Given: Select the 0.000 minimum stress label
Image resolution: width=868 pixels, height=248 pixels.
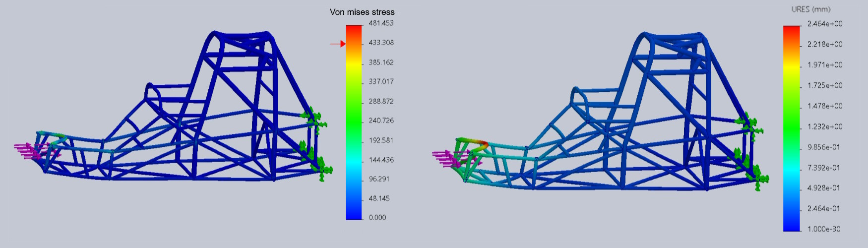Looking at the screenshot, I should coord(377,218).
